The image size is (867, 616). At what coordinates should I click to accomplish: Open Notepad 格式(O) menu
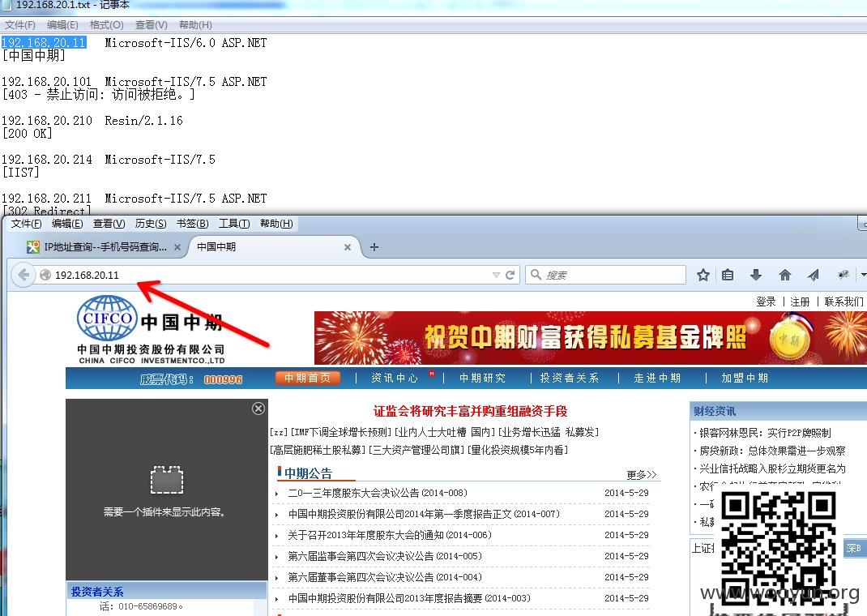107,25
